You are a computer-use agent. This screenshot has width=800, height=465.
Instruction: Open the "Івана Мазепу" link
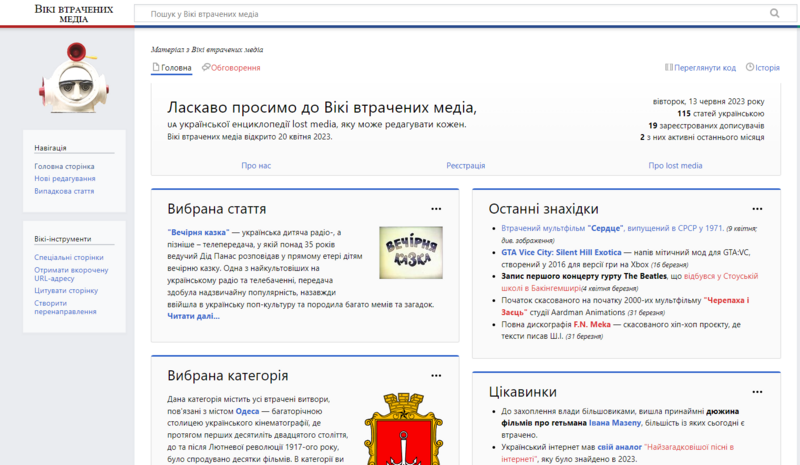pos(615,423)
